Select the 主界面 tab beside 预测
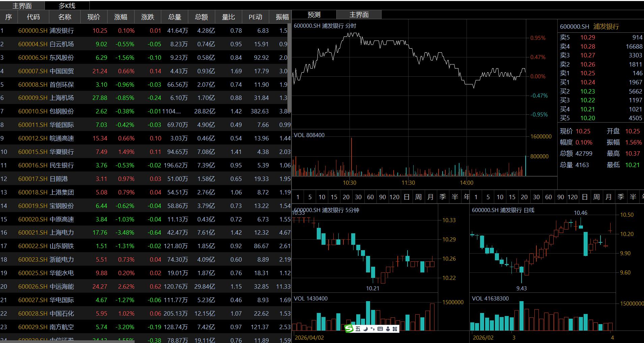 [x=359, y=15]
